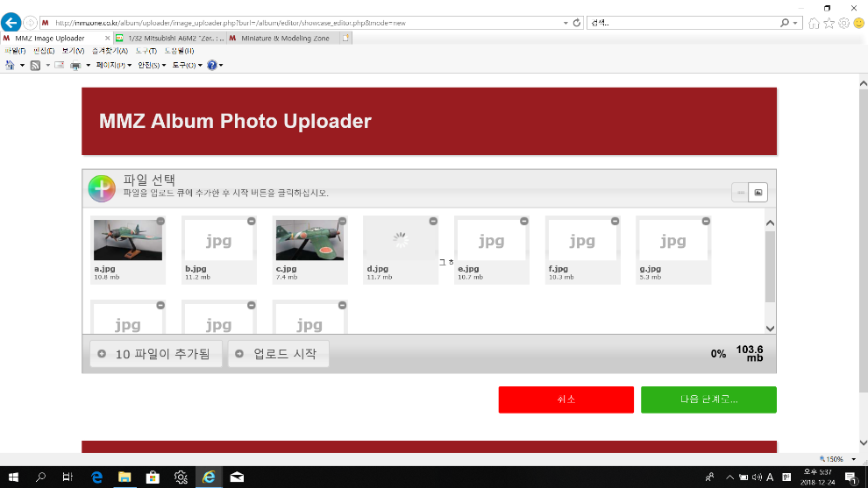
Task: Click the file list scrollbar down arrow
Action: (770, 329)
